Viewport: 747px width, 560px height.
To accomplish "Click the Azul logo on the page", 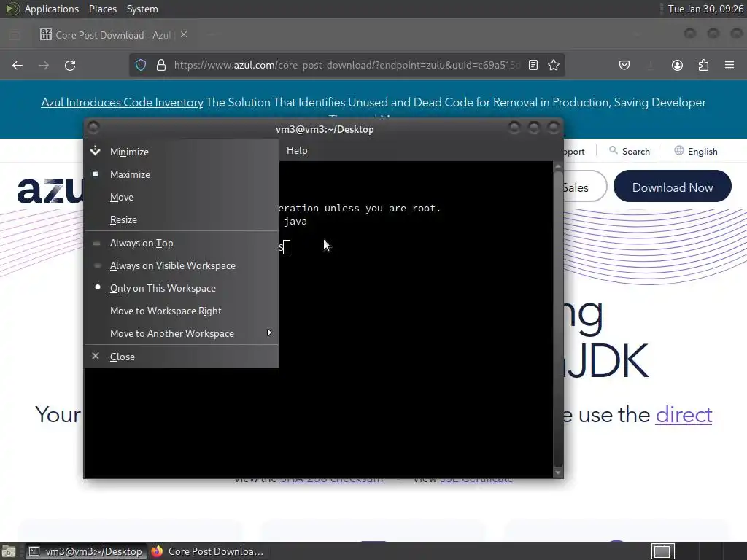I will click(x=50, y=190).
